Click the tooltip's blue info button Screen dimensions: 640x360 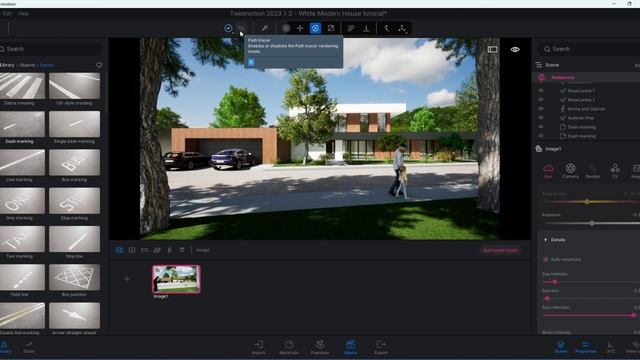pyautogui.click(x=251, y=62)
